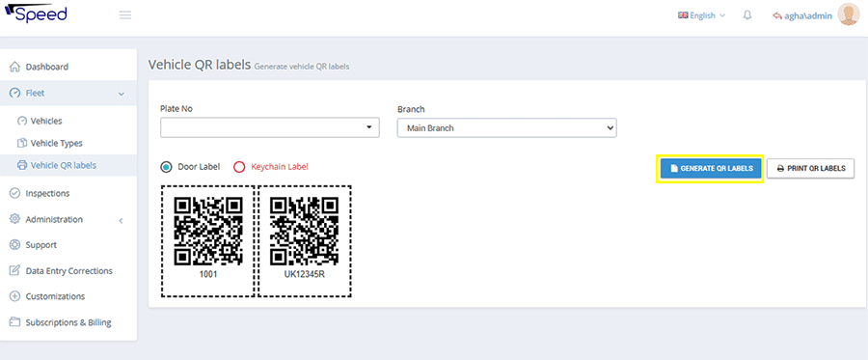Click the Speed logo
Viewport: 868px width, 360px height.
[36, 14]
